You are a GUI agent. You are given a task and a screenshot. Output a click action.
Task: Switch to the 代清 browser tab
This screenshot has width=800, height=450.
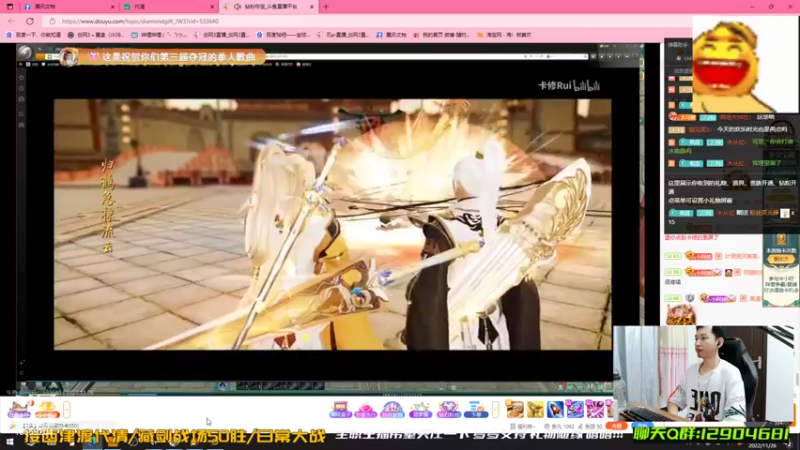168,7
